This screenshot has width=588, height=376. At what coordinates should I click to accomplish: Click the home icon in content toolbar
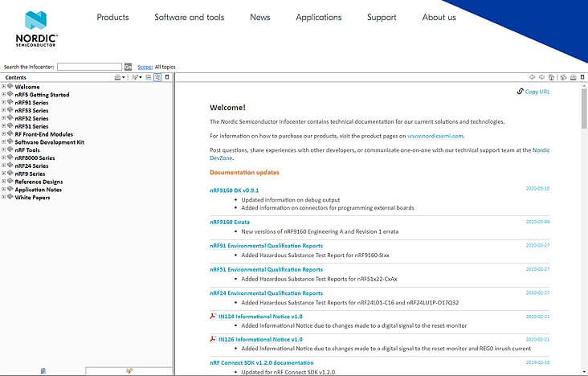click(551, 77)
